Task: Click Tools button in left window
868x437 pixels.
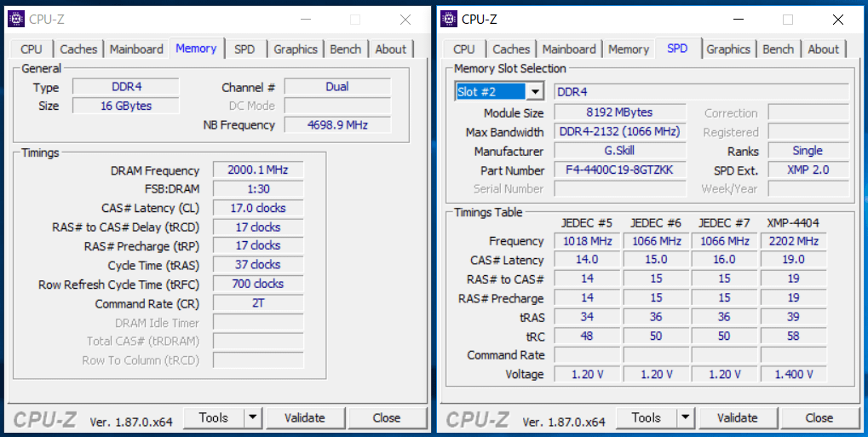Action: click(x=214, y=417)
